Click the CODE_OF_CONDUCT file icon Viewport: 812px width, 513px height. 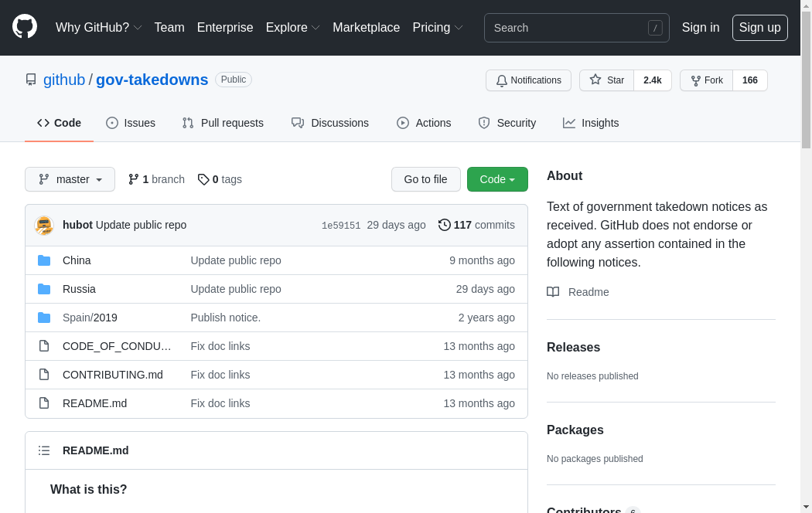click(x=44, y=346)
